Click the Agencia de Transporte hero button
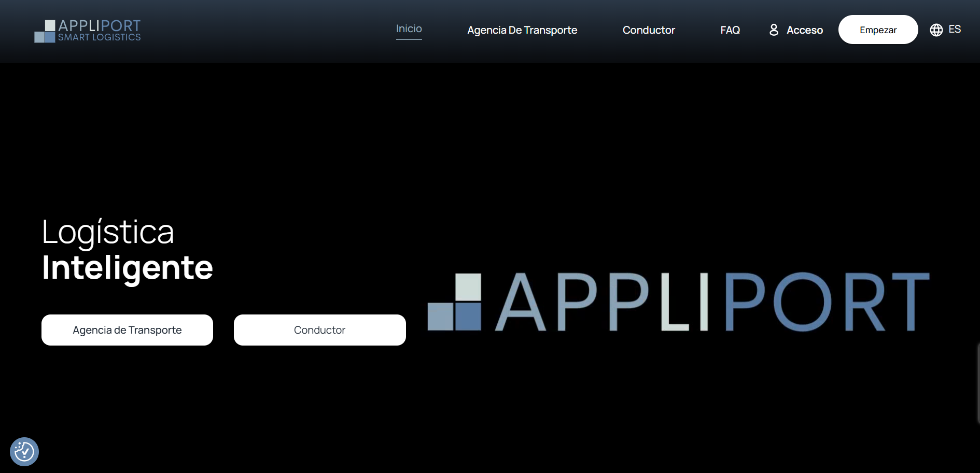This screenshot has height=473, width=980. pyautogui.click(x=127, y=330)
